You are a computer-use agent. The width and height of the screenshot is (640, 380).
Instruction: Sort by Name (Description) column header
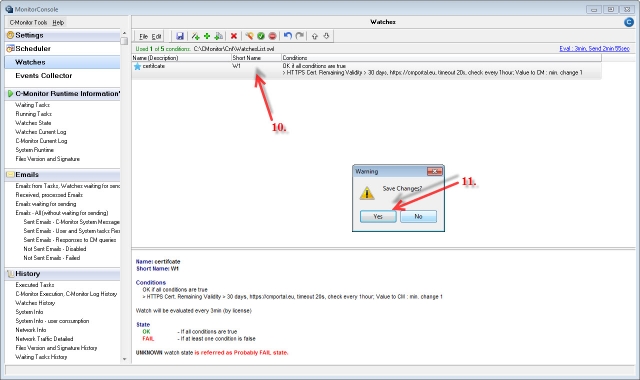point(182,58)
